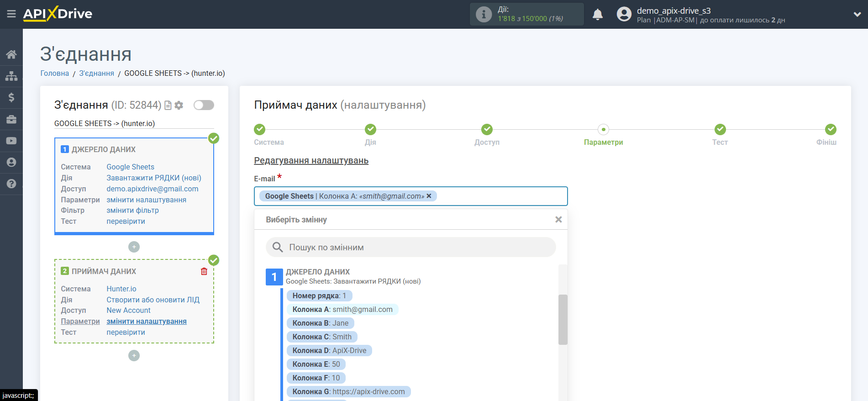Open the connections sitemap sidebar icon

point(11,76)
